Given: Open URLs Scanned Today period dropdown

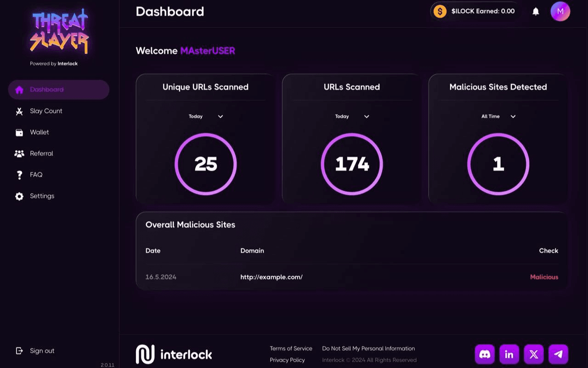Looking at the screenshot, I should coord(352,116).
